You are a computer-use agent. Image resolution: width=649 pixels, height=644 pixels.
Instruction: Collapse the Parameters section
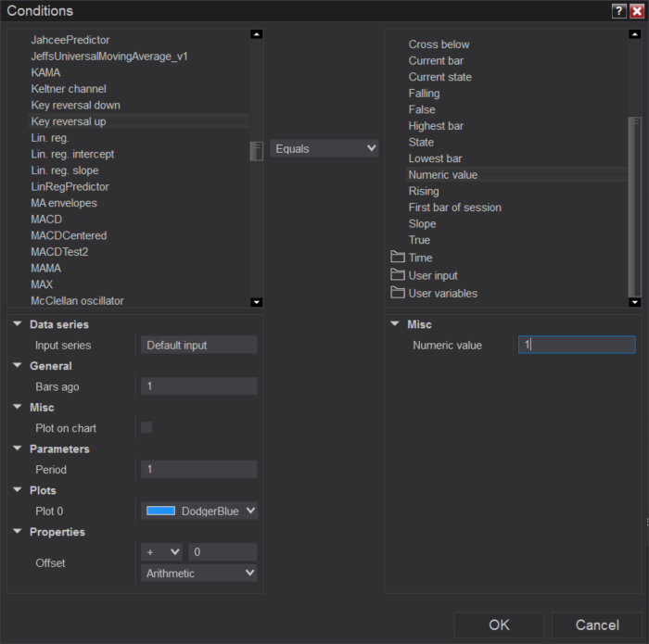pyautogui.click(x=18, y=448)
